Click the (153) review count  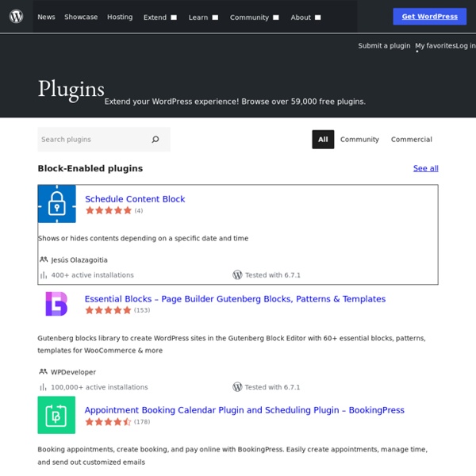[x=142, y=310]
